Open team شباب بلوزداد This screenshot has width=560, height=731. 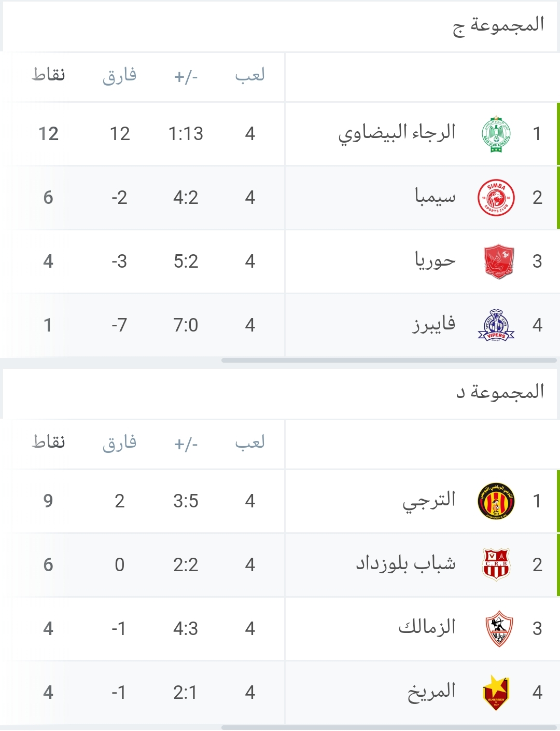405,563
